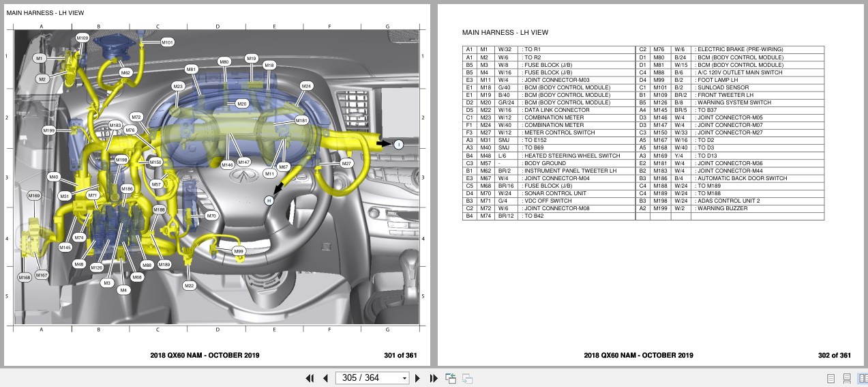This screenshot has width=868, height=387.
Task: Click the M62 callout in the diagram
Action: 125,72
